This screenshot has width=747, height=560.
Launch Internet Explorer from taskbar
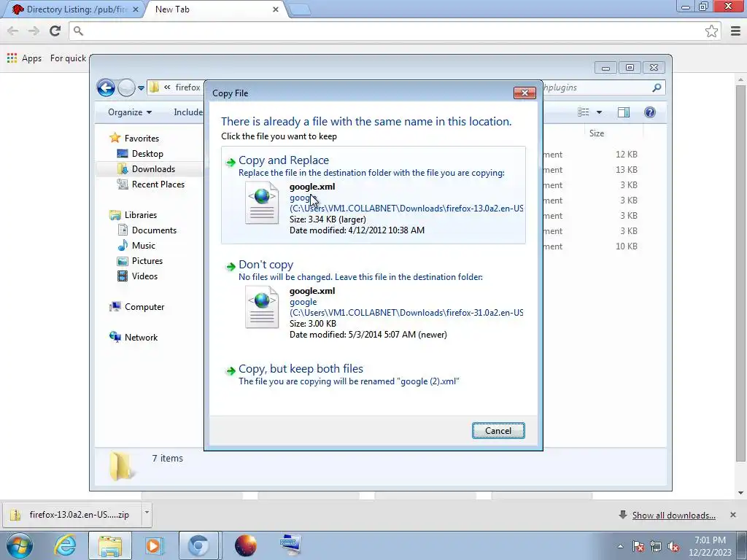65,545
